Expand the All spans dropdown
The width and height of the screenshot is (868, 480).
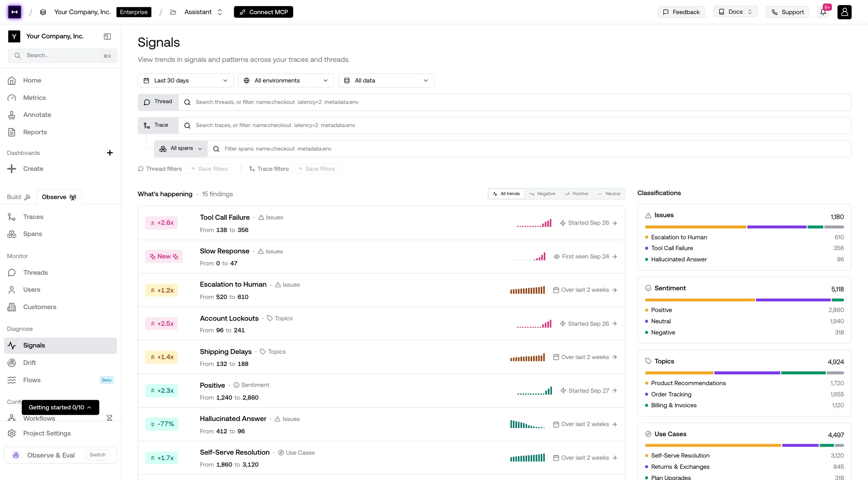tap(181, 149)
